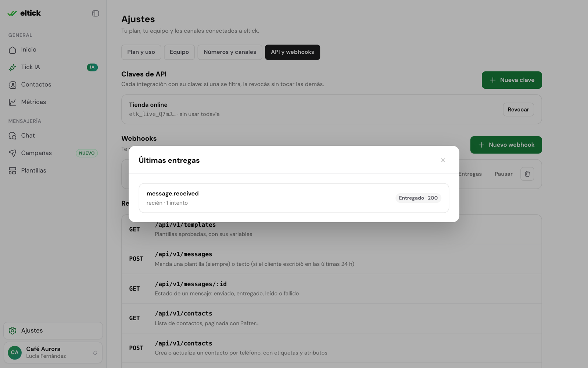
Task: Open Chat in Mensajería
Action: [53, 135]
